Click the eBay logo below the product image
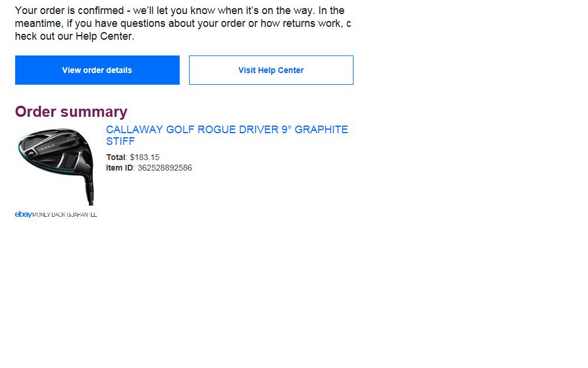Image resolution: width=588 pixels, height=368 pixels. 23,214
